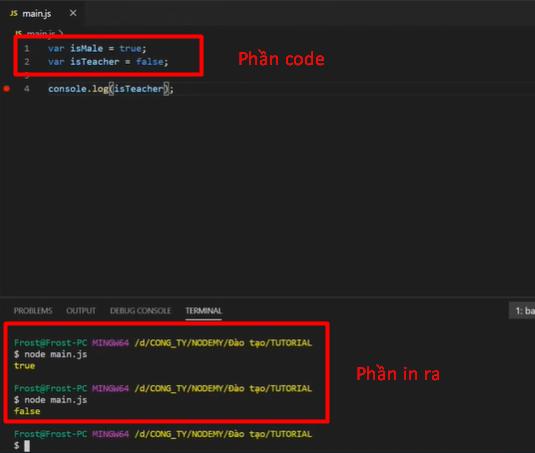Click line number 4 in the gutter
Screen dimensions: 535x453
(27, 89)
